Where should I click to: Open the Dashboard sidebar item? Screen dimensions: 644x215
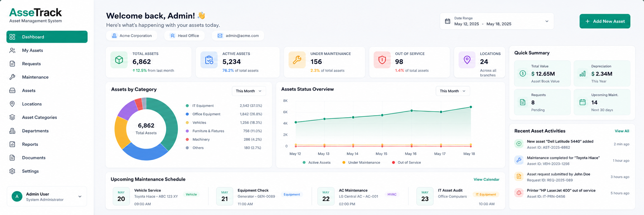coord(47,37)
